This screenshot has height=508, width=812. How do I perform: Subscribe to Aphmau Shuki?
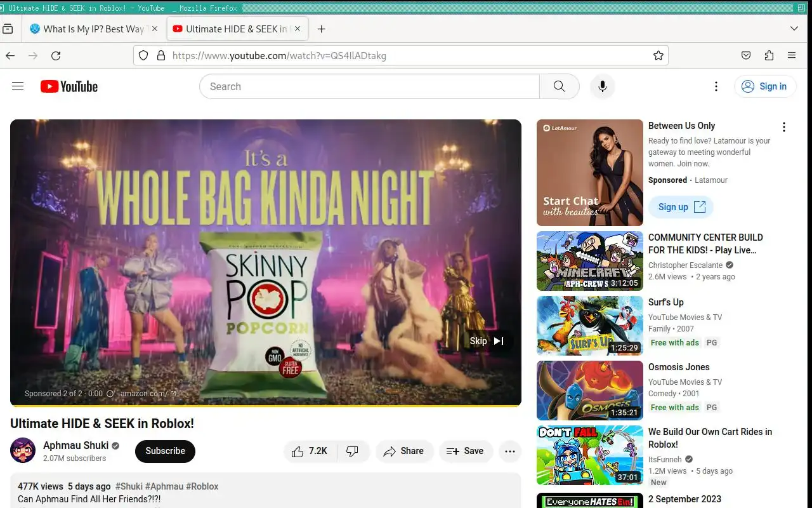pos(165,451)
